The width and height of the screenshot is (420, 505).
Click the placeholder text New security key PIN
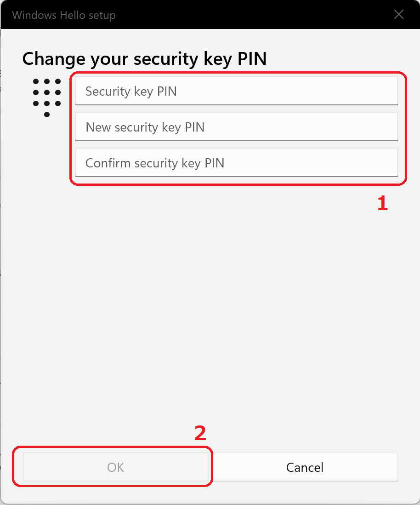[x=145, y=127]
